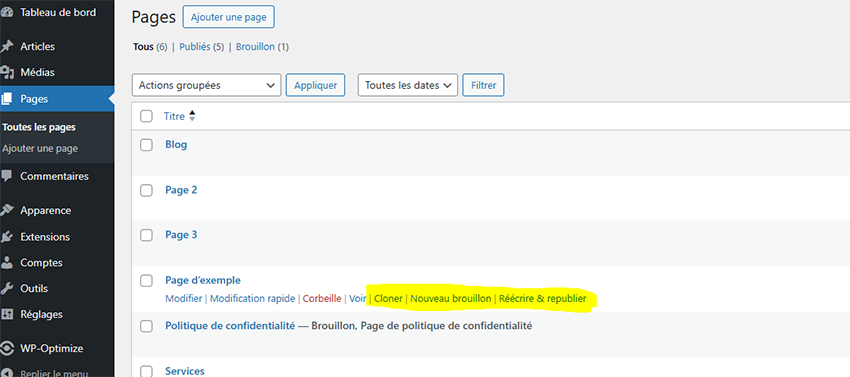Screen dimensions: 850x377
Task: Check the box for Page 3
Action: (x=146, y=235)
